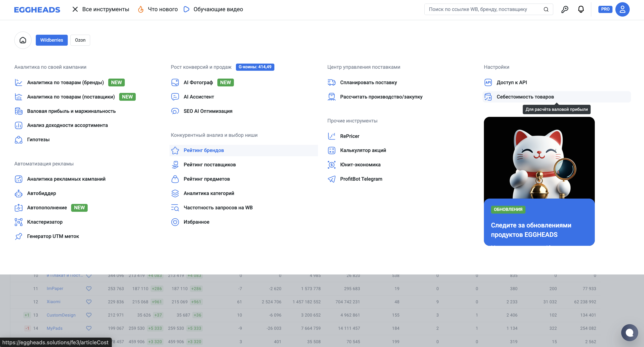Close the Все инструменты menu

coord(75,9)
